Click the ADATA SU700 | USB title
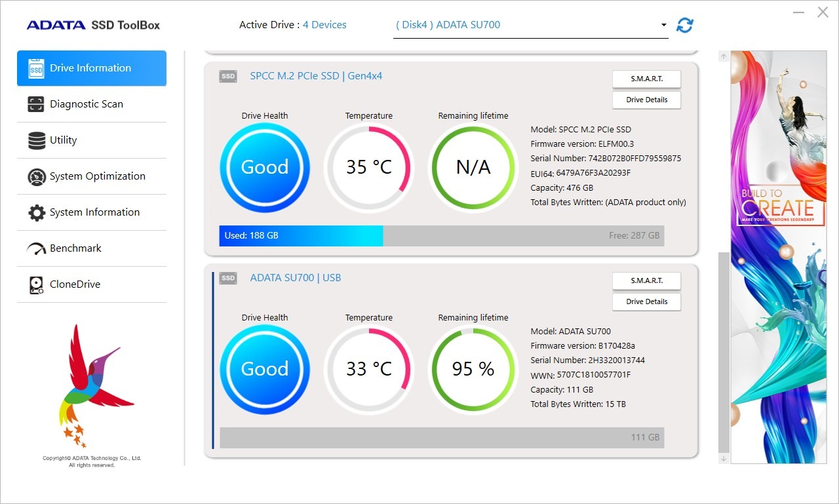This screenshot has width=839, height=504. click(x=296, y=278)
